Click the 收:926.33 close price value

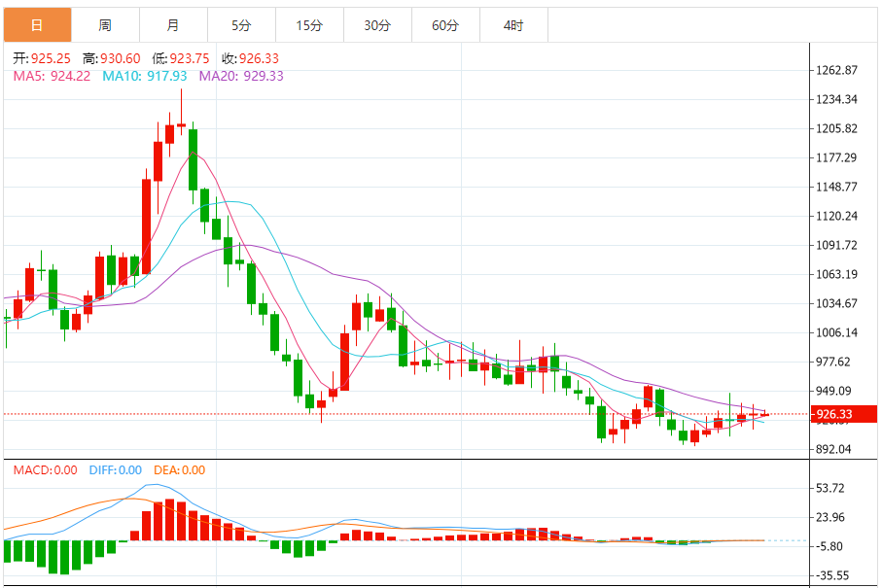[250, 58]
